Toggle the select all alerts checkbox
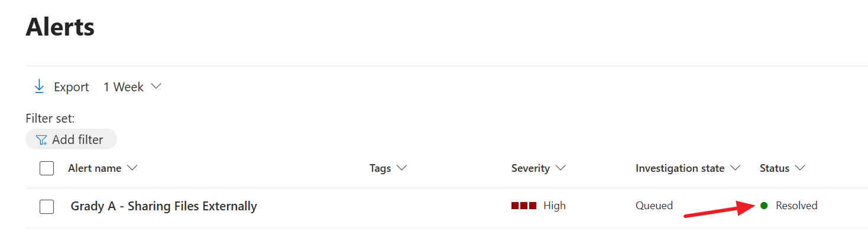 (x=47, y=168)
